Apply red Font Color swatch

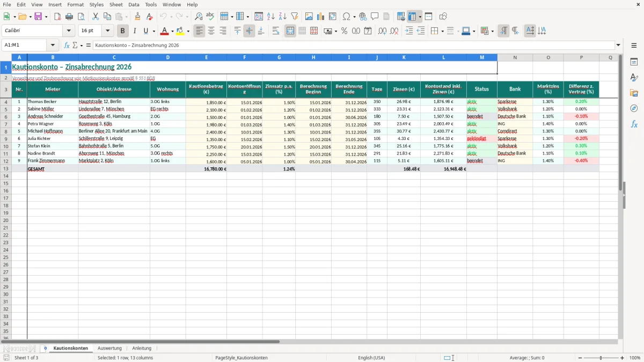164,31
